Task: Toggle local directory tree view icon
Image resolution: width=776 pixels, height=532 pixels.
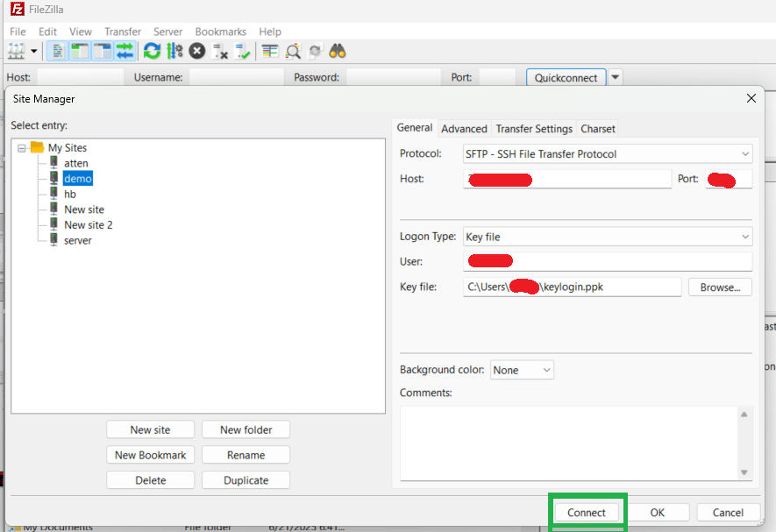Action: tap(80, 51)
